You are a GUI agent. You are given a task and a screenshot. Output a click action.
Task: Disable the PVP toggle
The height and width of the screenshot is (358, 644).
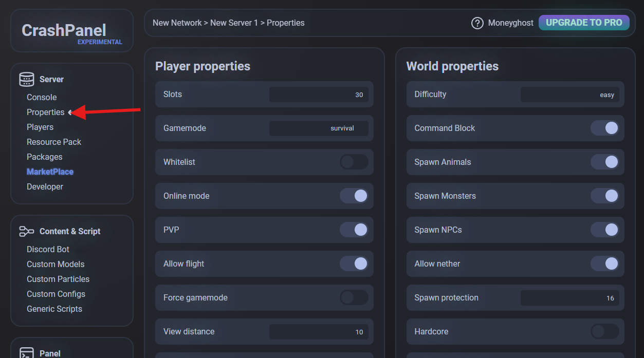click(354, 230)
